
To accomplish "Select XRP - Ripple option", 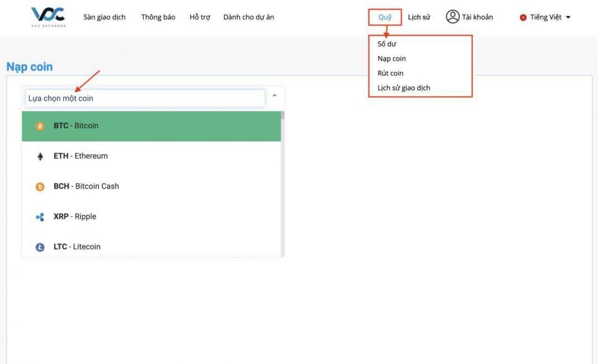I will [x=151, y=216].
